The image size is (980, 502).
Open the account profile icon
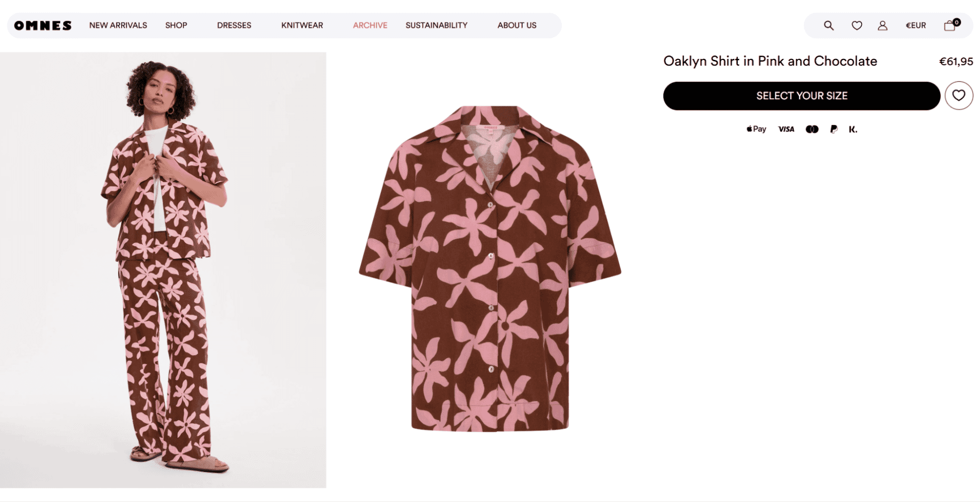point(882,26)
